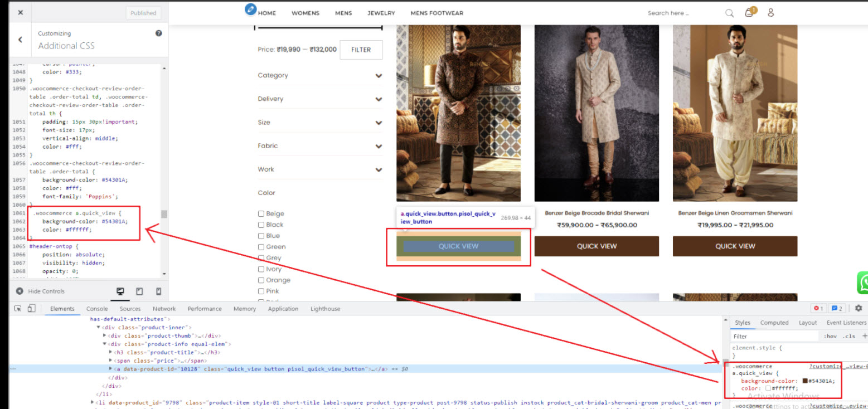The height and width of the screenshot is (409, 868).
Task: Open the WOMENS menu item
Action: click(306, 13)
